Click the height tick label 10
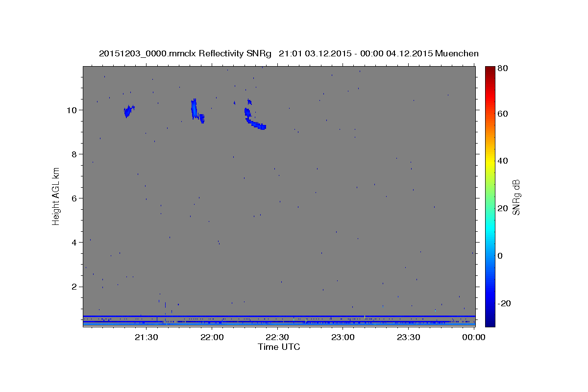 (73, 110)
